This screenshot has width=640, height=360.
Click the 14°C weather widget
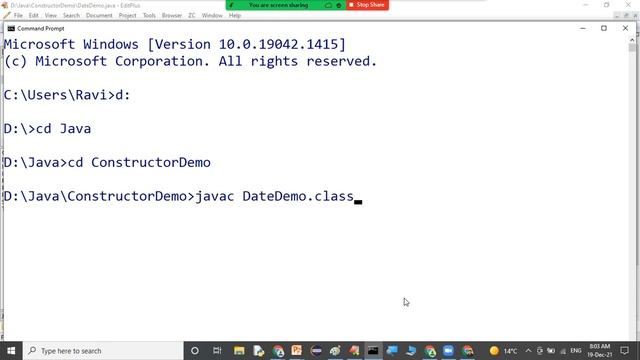(x=503, y=351)
